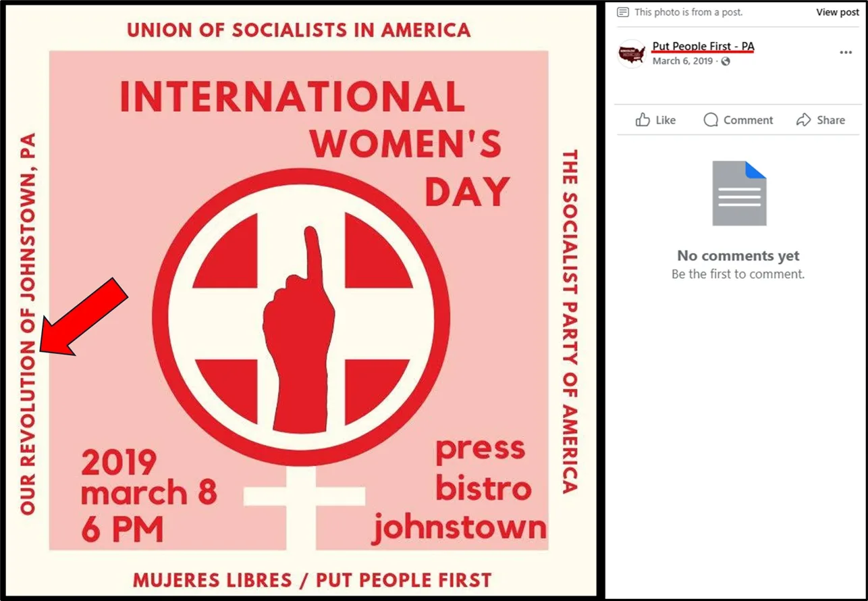Click the gray document placeholder icon

point(739,193)
